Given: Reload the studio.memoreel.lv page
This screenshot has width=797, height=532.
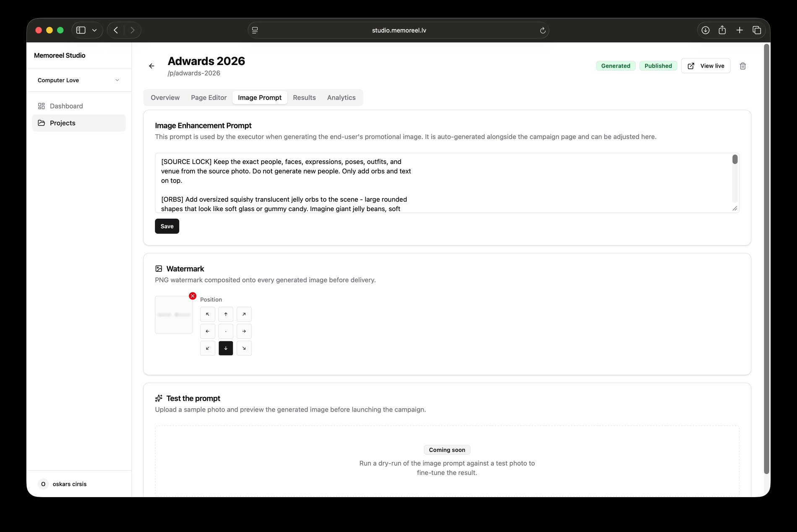Looking at the screenshot, I should pyautogui.click(x=542, y=30).
